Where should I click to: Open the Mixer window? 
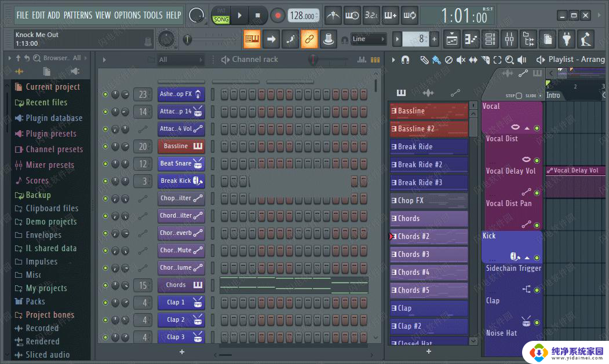click(509, 39)
